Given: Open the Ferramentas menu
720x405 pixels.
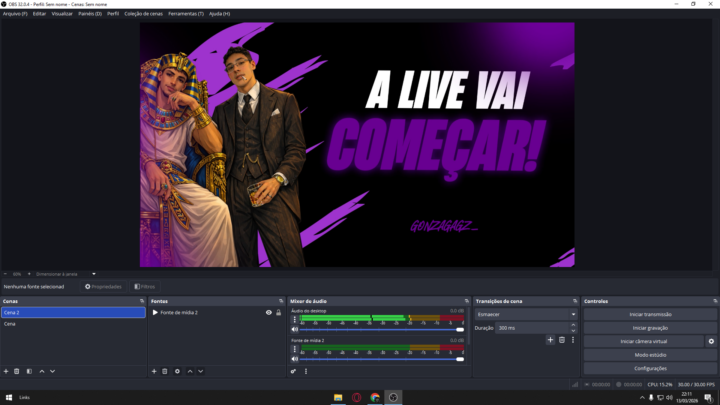Looking at the screenshot, I should (x=186, y=14).
